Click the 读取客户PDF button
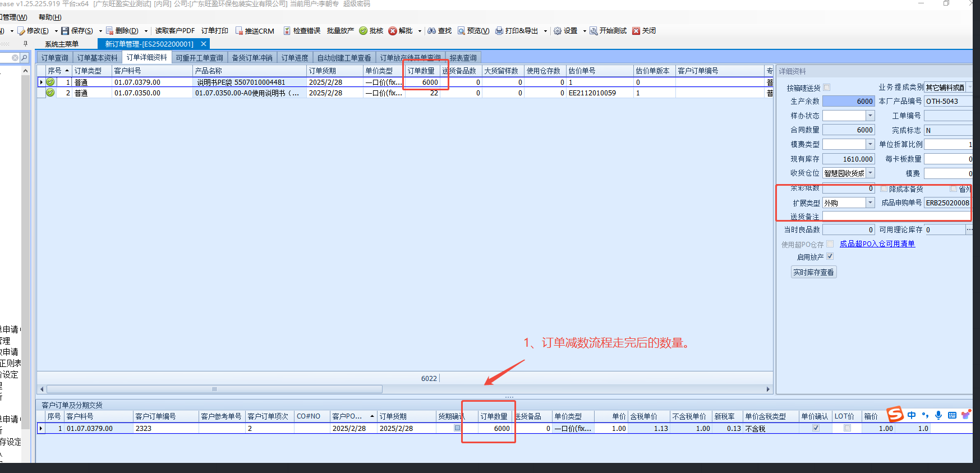 pos(175,31)
